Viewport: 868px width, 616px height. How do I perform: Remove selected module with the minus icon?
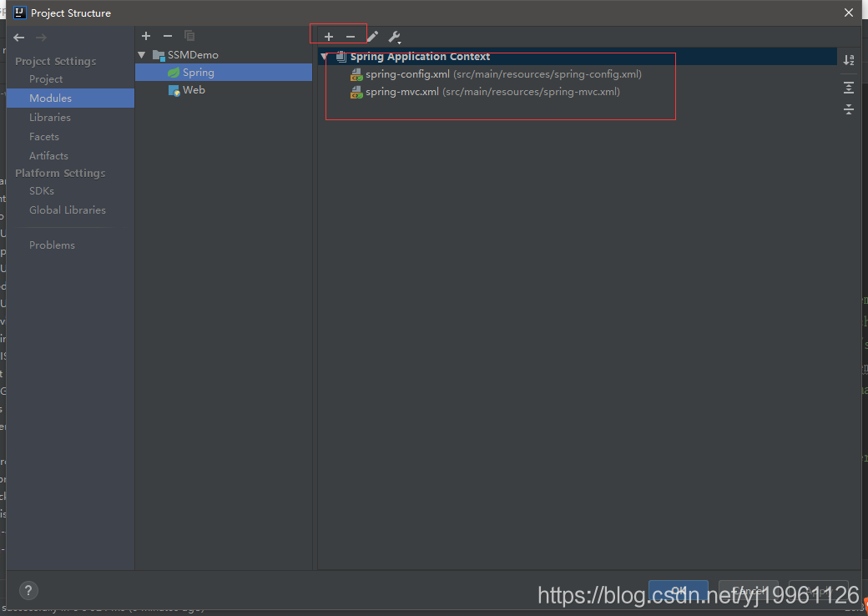pos(166,36)
